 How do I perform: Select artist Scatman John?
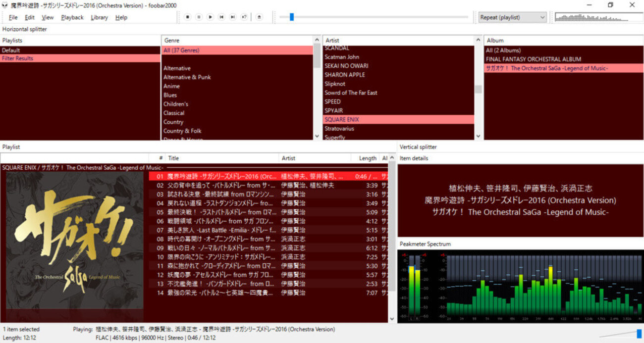[x=398, y=57]
